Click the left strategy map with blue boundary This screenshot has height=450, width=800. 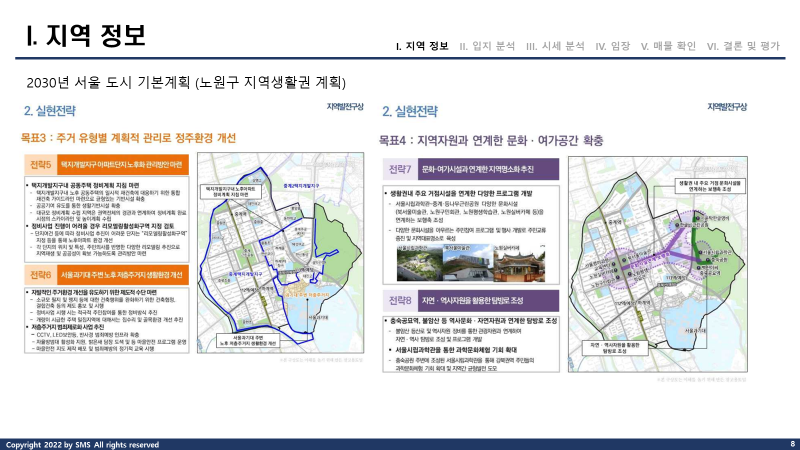pyautogui.click(x=281, y=253)
